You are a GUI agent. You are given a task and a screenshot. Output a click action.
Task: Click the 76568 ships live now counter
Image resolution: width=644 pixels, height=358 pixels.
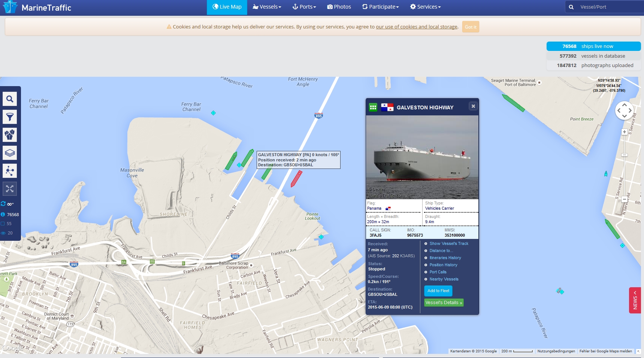(x=594, y=46)
